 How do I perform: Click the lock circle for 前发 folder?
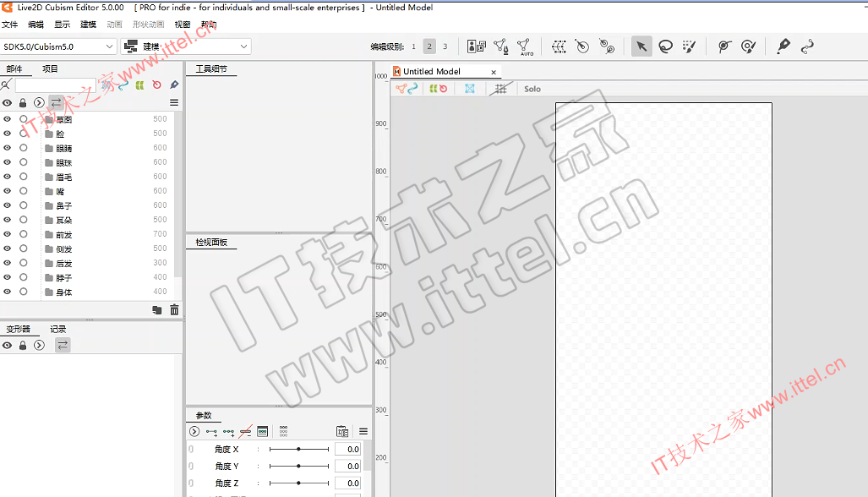[24, 234]
